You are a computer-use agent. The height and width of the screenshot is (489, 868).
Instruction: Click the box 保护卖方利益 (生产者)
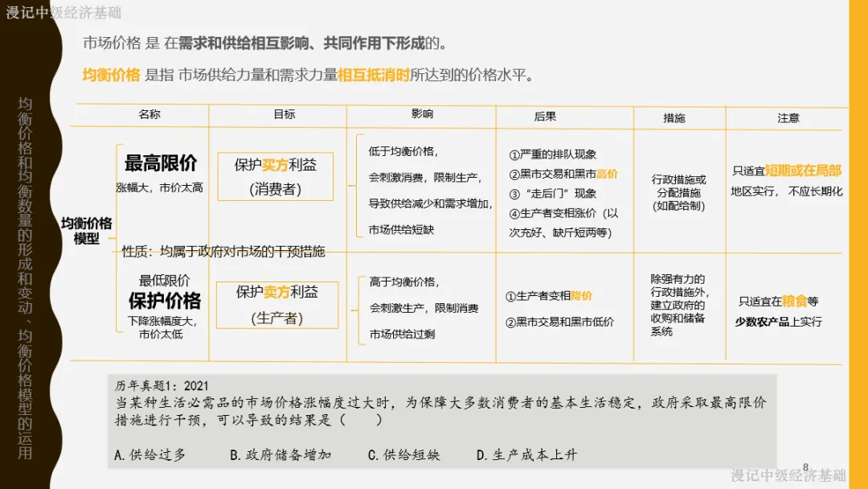pyautogui.click(x=276, y=305)
